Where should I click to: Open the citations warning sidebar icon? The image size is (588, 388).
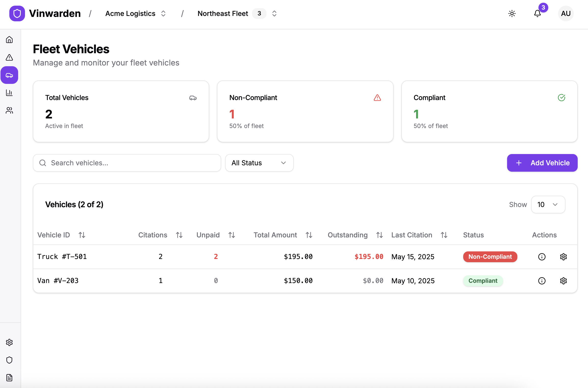point(9,57)
